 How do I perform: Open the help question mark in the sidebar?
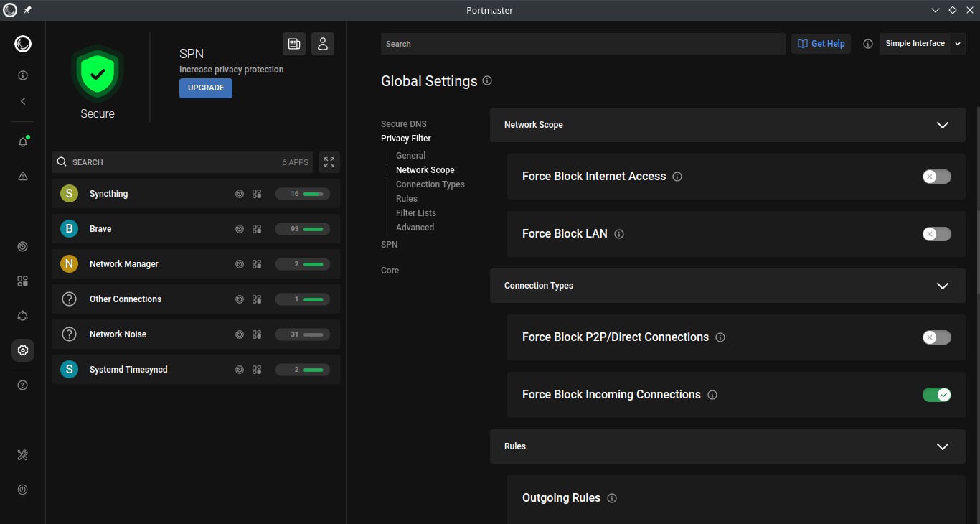point(23,385)
